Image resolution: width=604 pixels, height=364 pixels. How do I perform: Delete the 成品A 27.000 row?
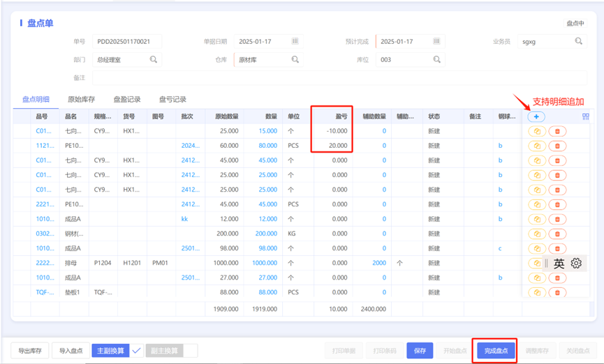click(x=557, y=278)
